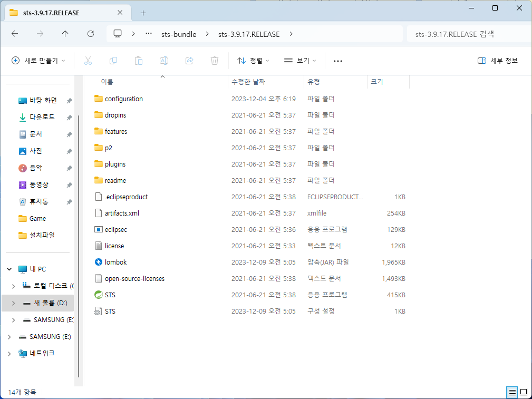Open Downloads (다운로드) in sidebar
Viewport: 532px width, 399px height.
point(42,117)
